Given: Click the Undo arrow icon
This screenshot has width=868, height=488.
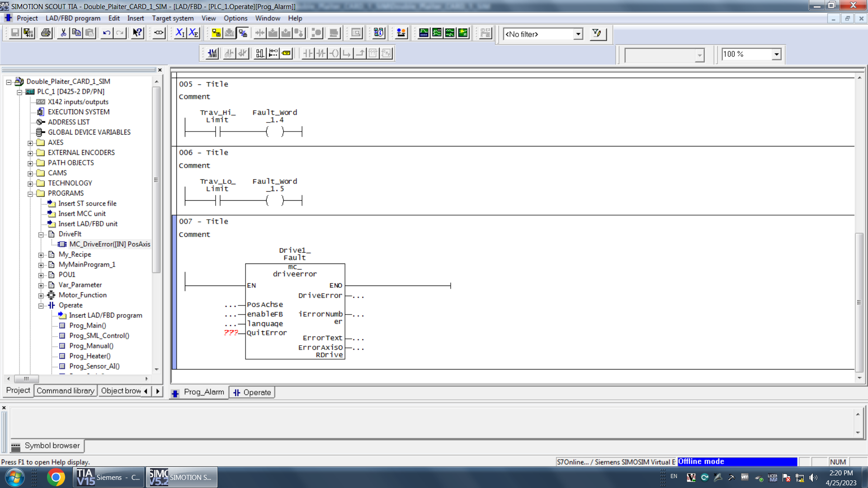Looking at the screenshot, I should tap(106, 33).
